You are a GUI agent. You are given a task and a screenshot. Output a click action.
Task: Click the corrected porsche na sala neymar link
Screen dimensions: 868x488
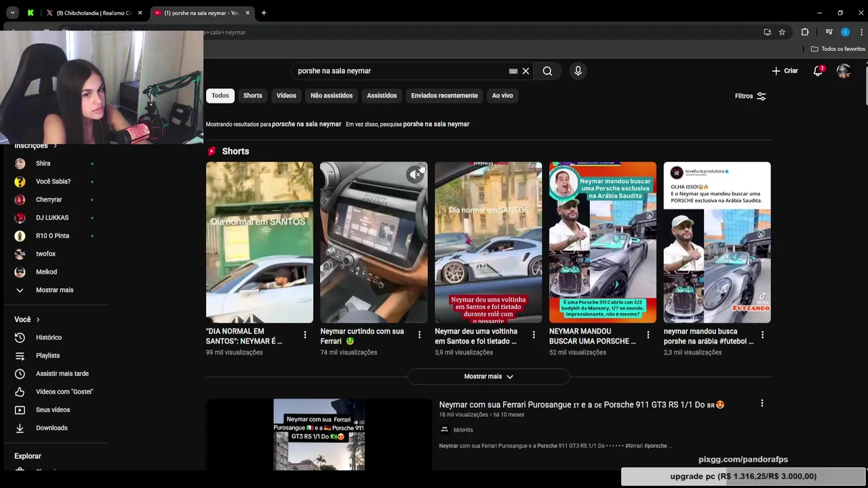tap(307, 124)
